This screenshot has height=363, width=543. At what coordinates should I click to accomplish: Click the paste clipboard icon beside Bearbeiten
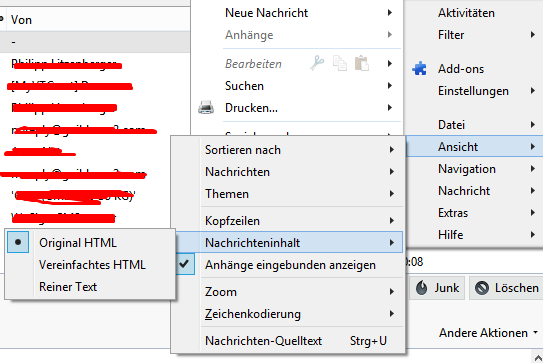362,63
